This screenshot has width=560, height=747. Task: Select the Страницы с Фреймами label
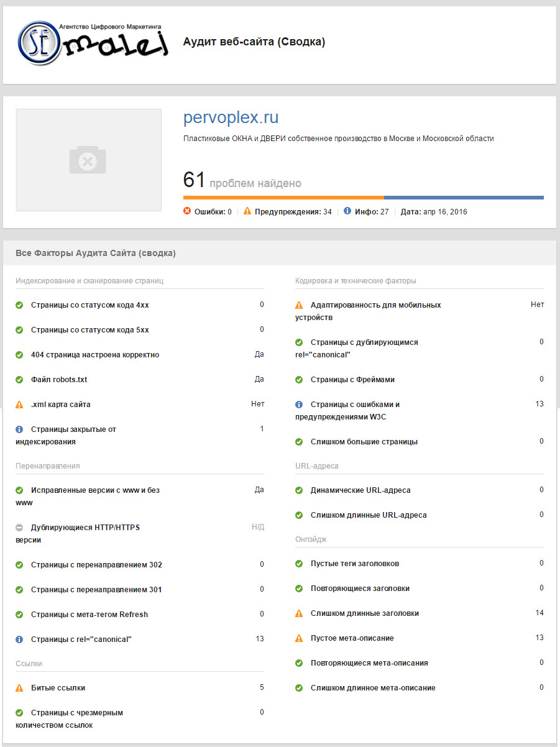pos(352,380)
